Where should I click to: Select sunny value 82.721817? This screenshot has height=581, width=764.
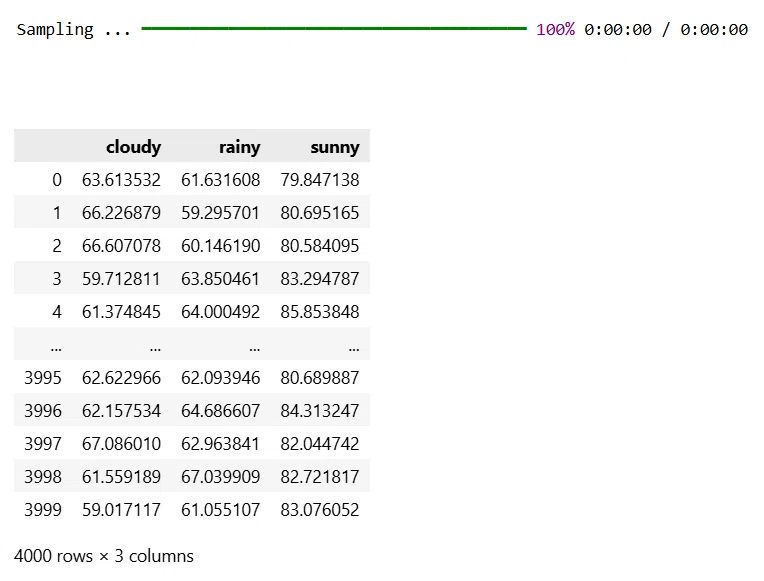tap(320, 477)
